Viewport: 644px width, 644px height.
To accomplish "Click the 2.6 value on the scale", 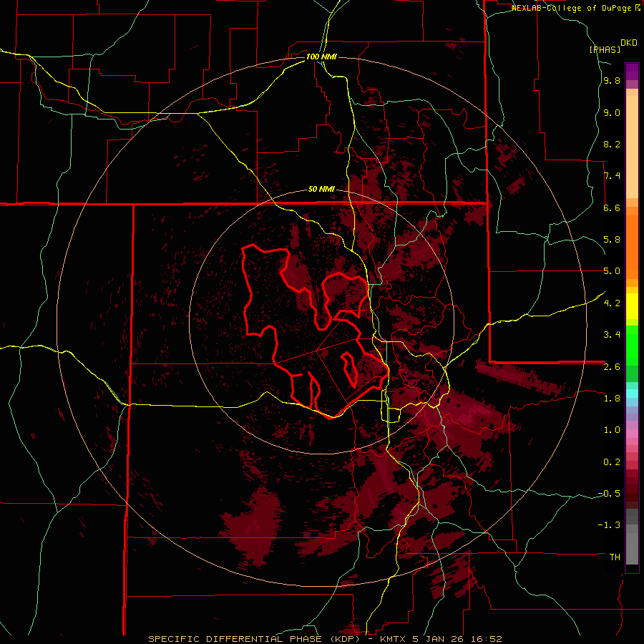I will [612, 366].
